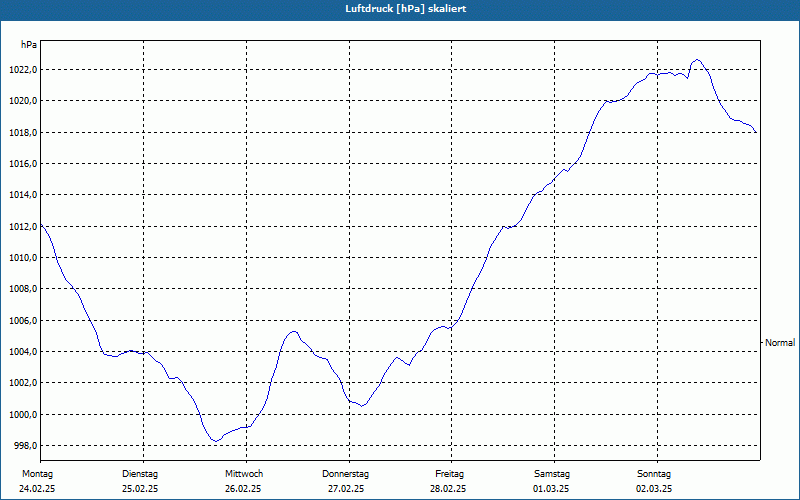Click the date '01.03.25'
The width and height of the screenshot is (800, 500).
tap(551, 489)
